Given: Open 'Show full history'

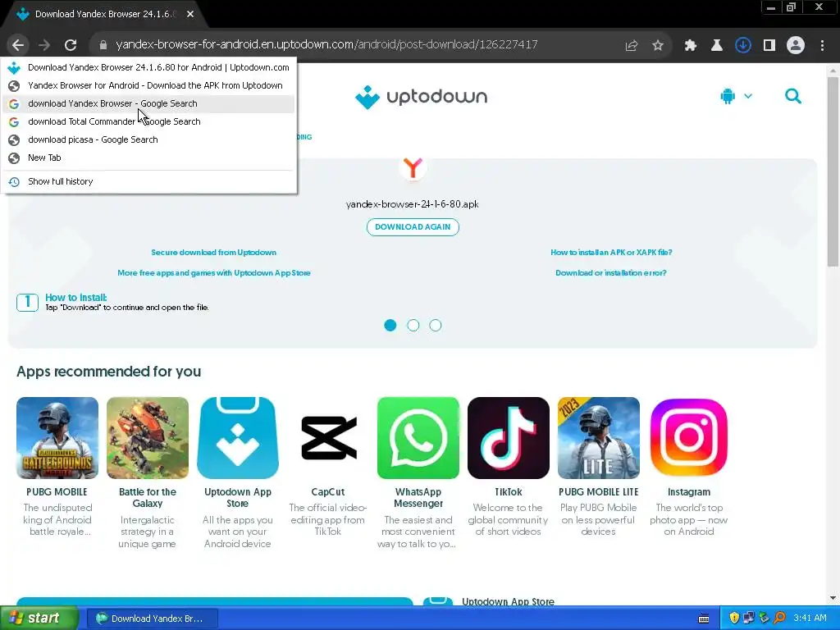Looking at the screenshot, I should coord(149,181).
